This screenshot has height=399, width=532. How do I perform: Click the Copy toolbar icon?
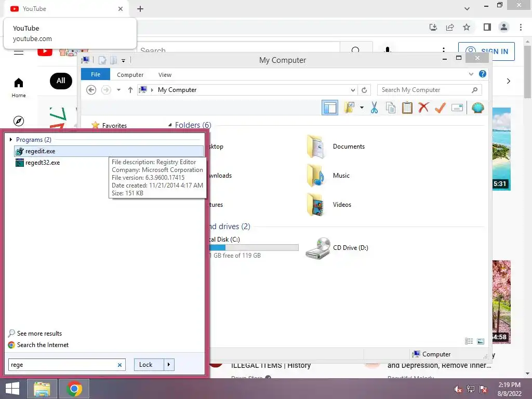(391, 108)
